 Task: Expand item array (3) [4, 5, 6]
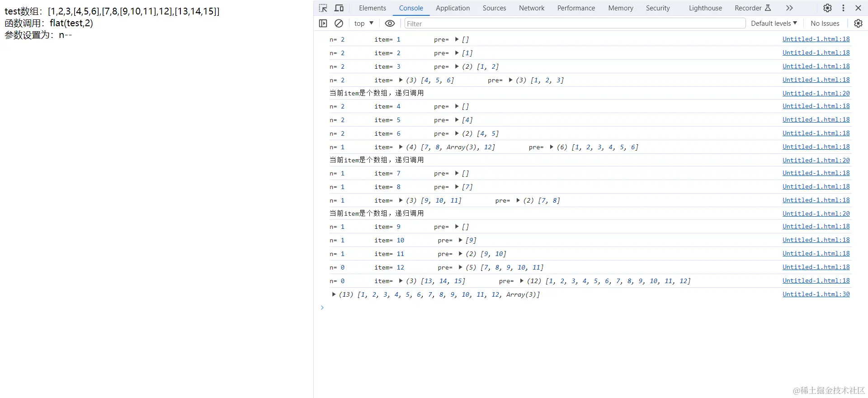pyautogui.click(x=401, y=80)
